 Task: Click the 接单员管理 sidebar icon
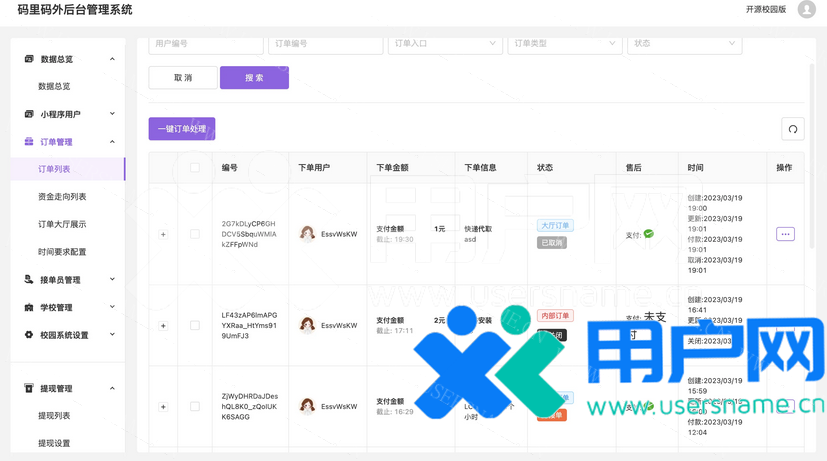point(29,280)
